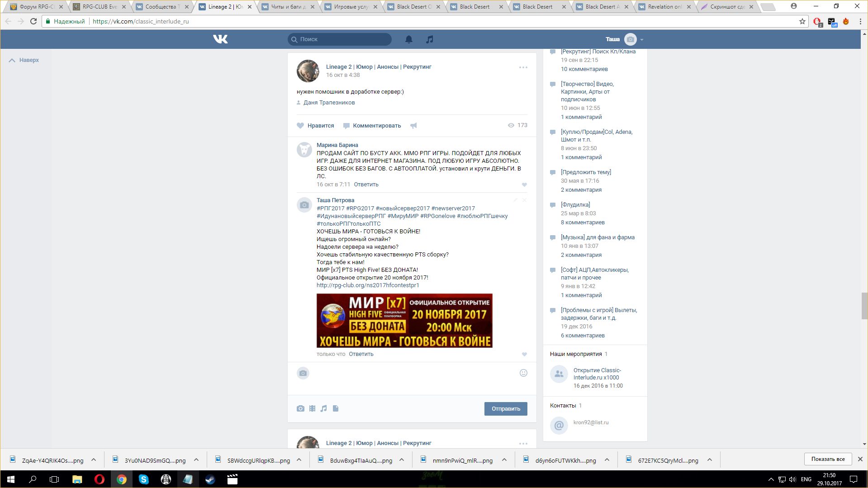Switch to the Скриншот tab
Viewport: 868px width, 488px height.
[728, 7]
